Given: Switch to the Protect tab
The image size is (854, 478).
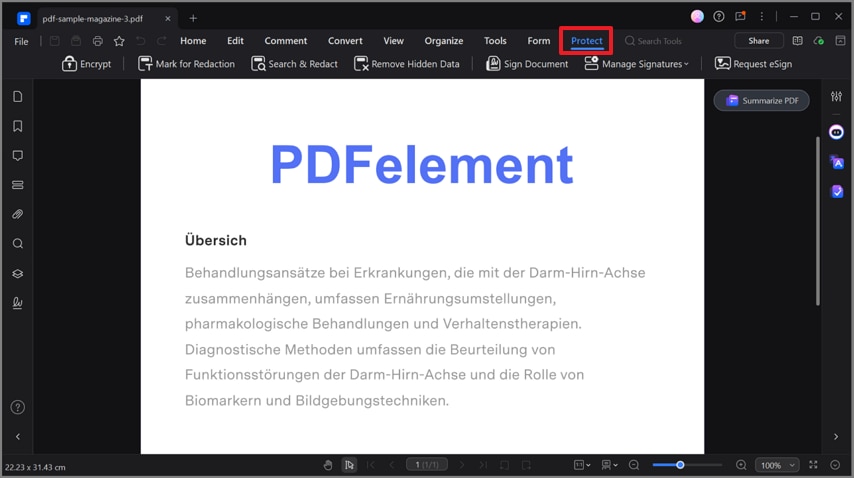Looking at the screenshot, I should (587, 41).
